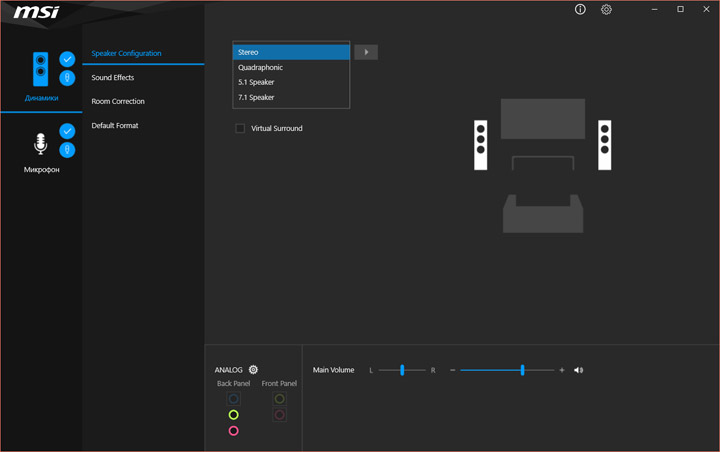Choose the 7.1 Speaker configuration
Viewport: 720px width, 452px height.
(x=291, y=97)
